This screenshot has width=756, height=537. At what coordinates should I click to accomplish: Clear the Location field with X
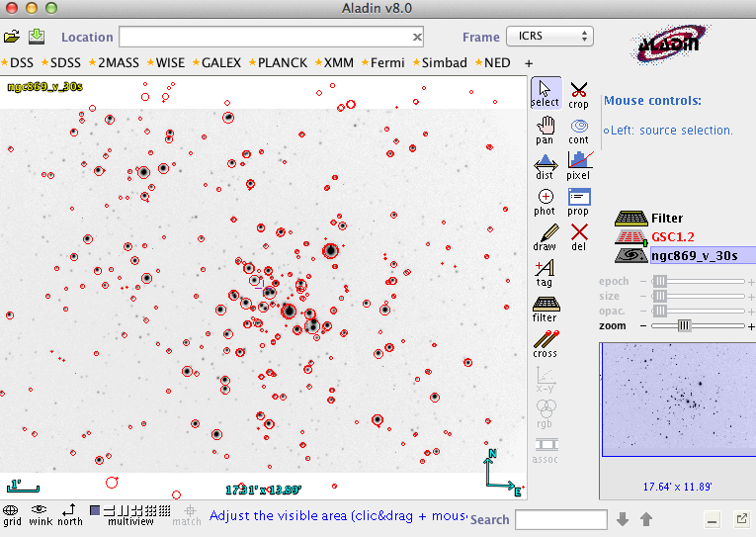pos(417,37)
